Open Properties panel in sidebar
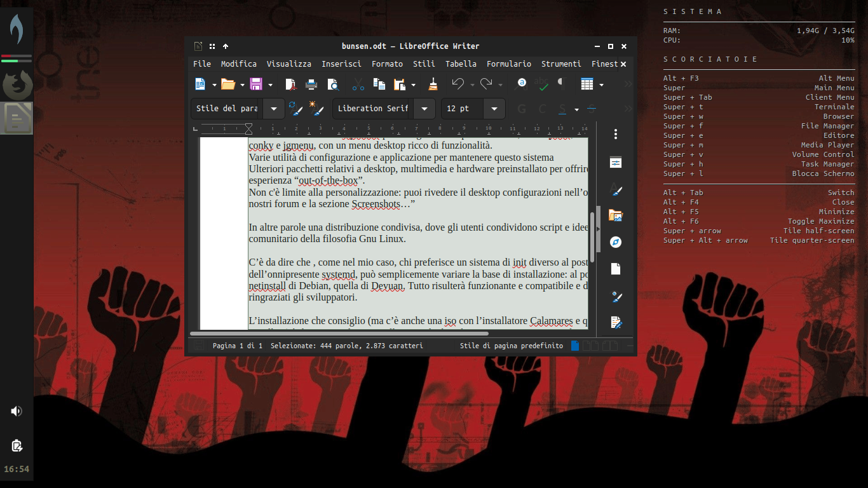 pos(615,163)
